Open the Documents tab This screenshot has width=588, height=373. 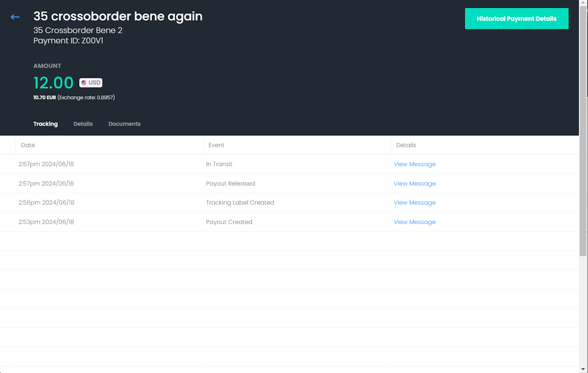[124, 124]
